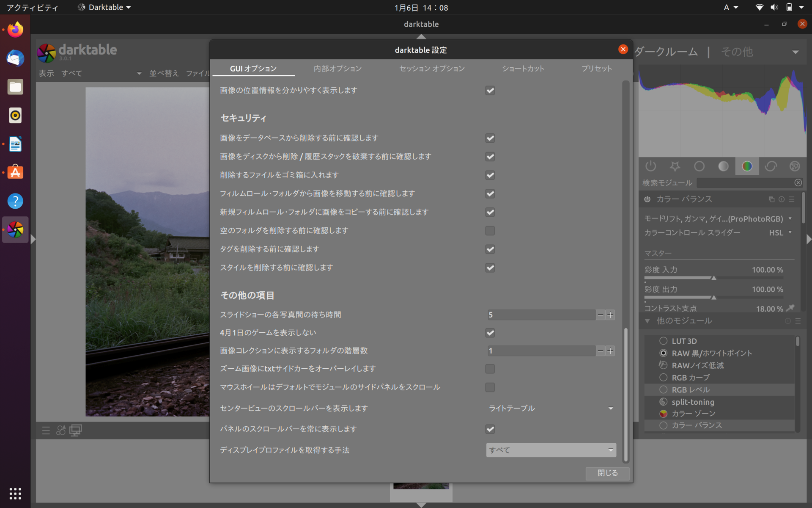Image resolution: width=812 pixels, height=508 pixels.
Task: Open the display profile method dropdown
Action: pyautogui.click(x=551, y=450)
